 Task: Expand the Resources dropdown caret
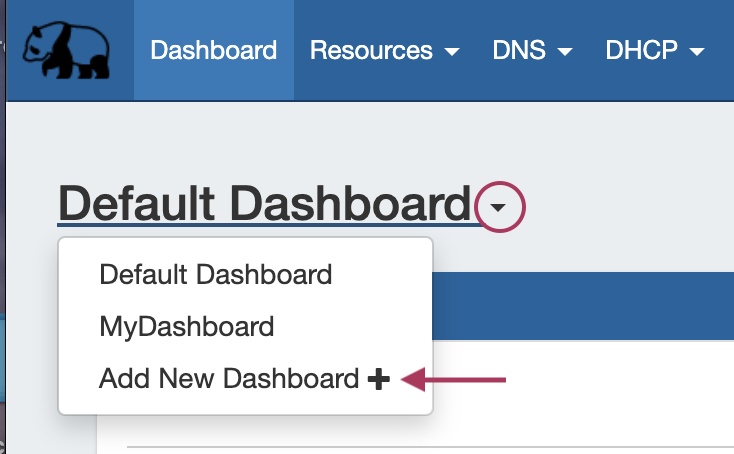[452, 51]
